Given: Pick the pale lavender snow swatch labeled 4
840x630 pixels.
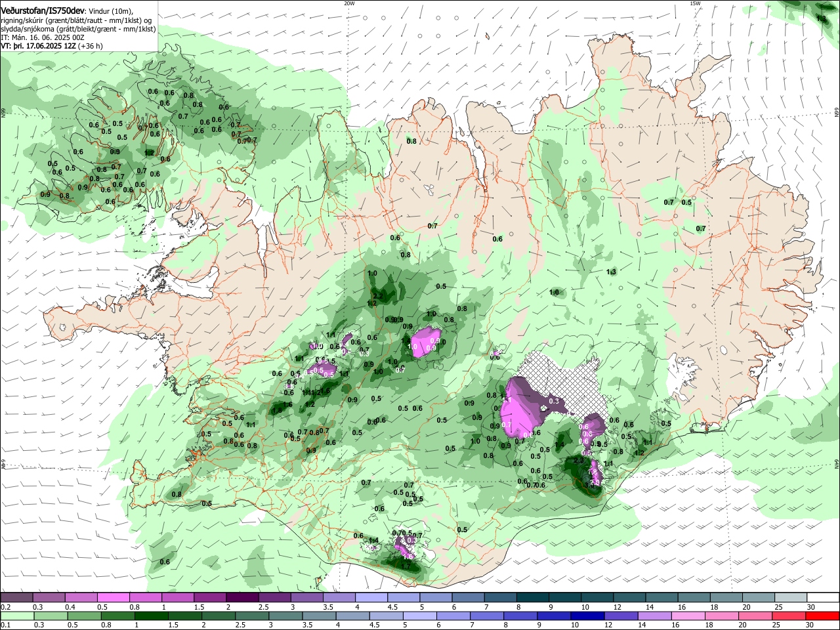Looking at the screenshot, I should point(371,598).
